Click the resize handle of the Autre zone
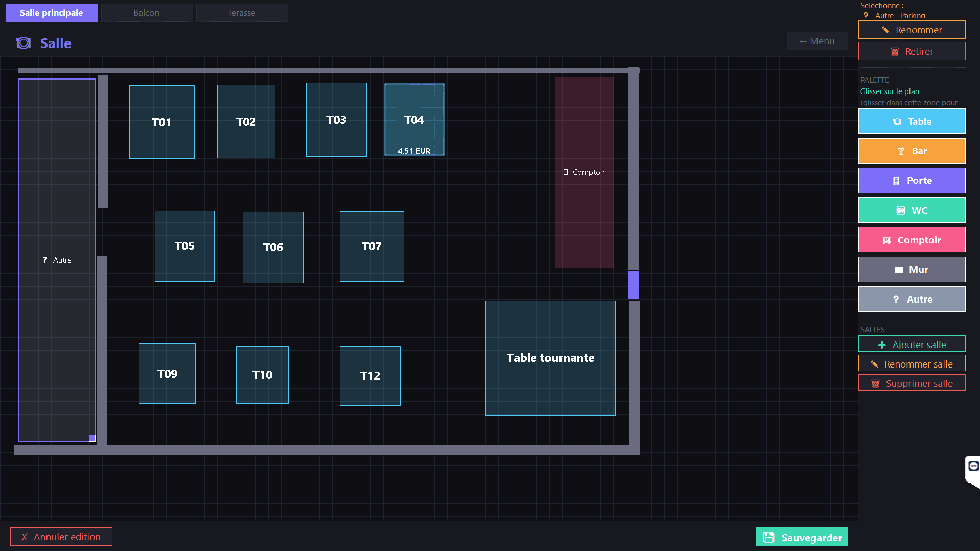Image resolution: width=980 pixels, height=551 pixels. [x=92, y=438]
